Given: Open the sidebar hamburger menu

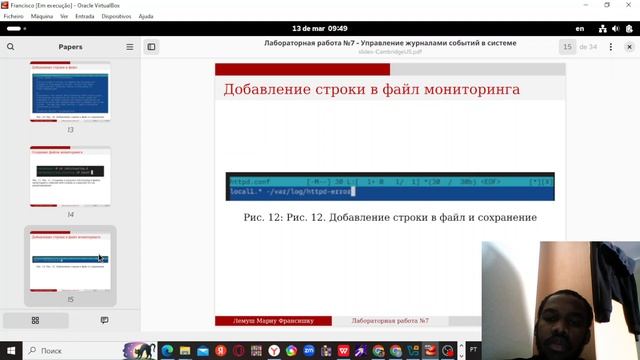Looking at the screenshot, I should (x=130, y=47).
